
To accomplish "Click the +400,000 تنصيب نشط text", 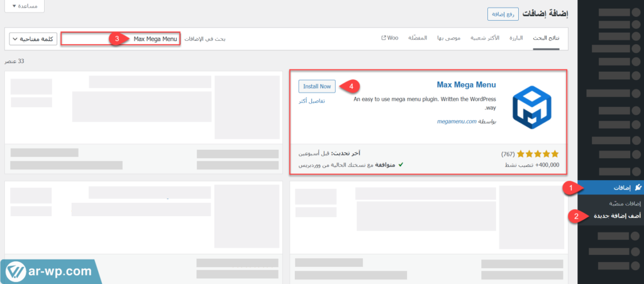I will pos(531,164).
